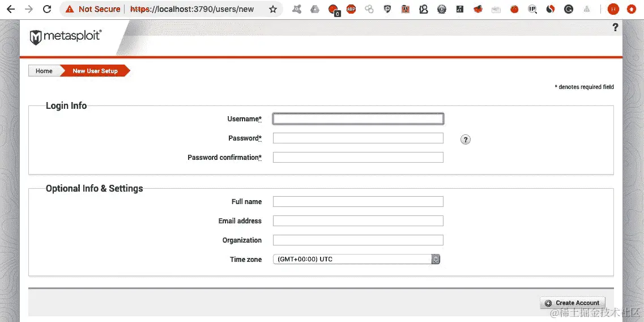Image resolution: width=644 pixels, height=322 pixels.
Task: Select New User Setup breadcrumb
Action: (x=95, y=71)
